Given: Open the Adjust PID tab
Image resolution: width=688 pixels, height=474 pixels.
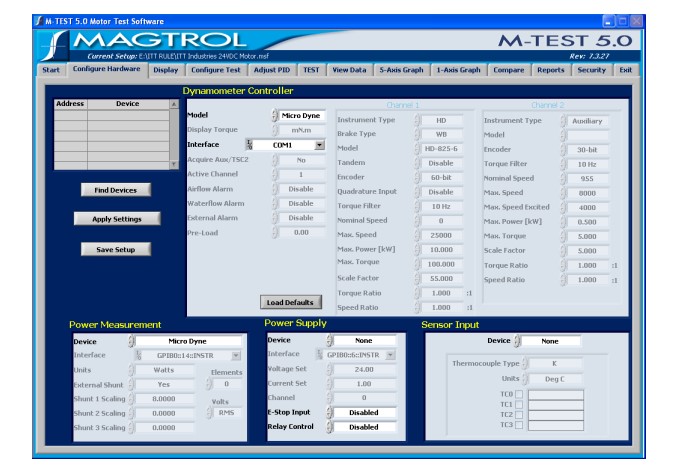Looking at the screenshot, I should [273, 70].
